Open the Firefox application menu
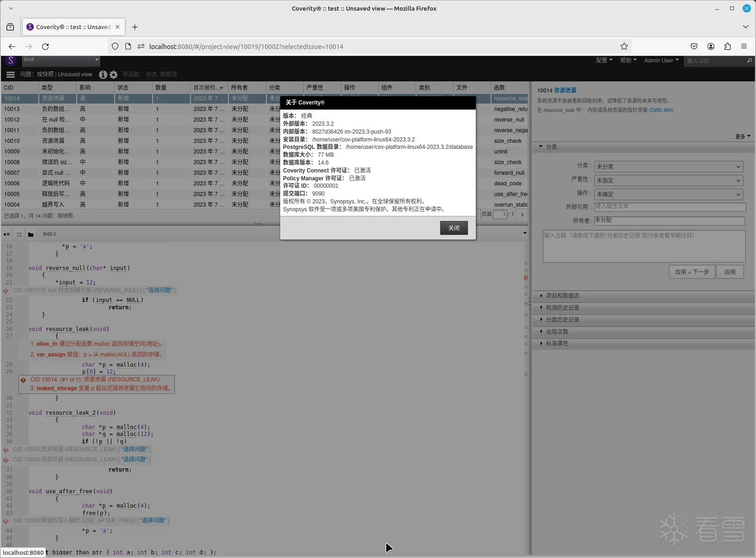The width and height of the screenshot is (756, 558). pyautogui.click(x=744, y=46)
